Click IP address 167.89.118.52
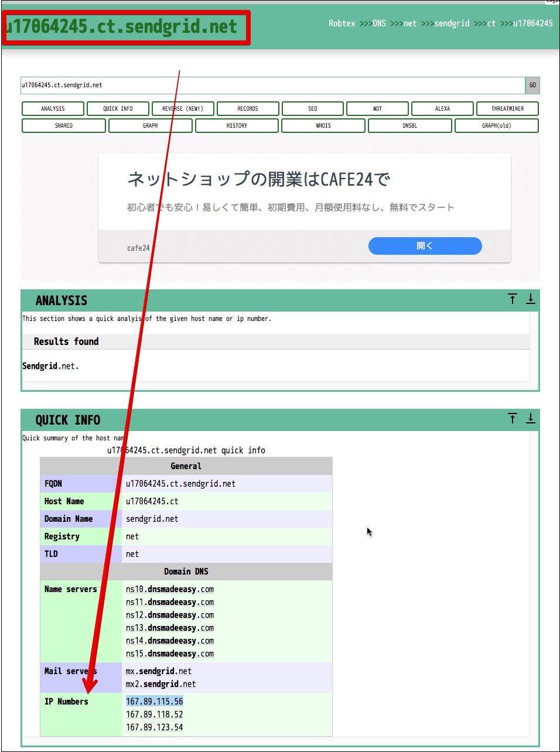Screen dimensions: 560x752 pyautogui.click(x=155, y=715)
